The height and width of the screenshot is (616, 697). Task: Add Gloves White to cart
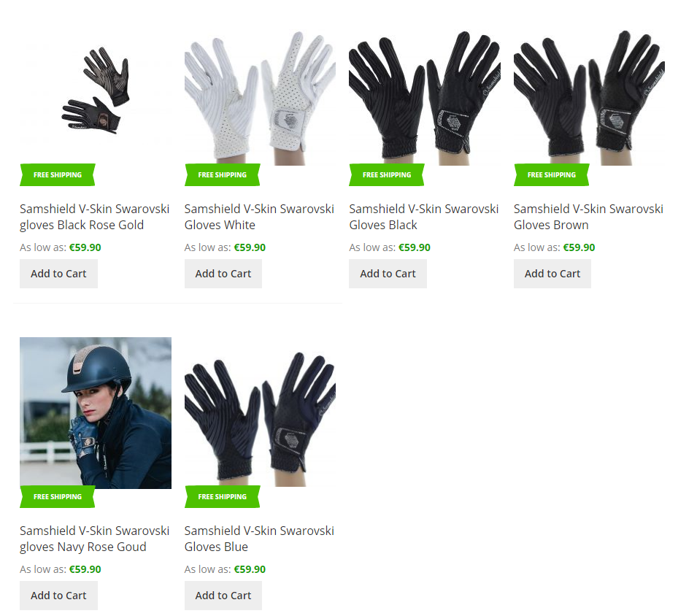click(223, 274)
